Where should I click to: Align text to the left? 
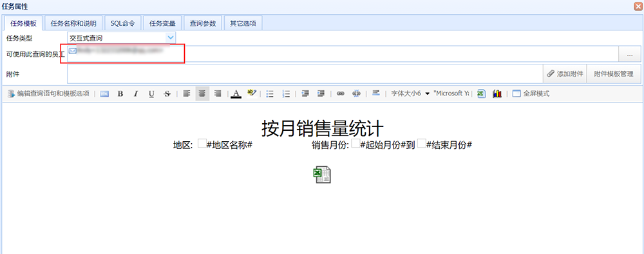187,93
